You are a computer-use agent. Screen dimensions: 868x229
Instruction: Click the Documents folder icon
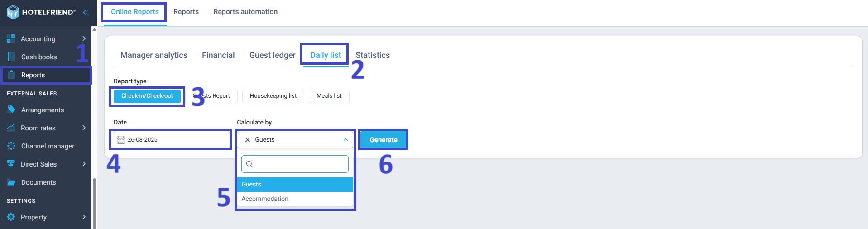[x=11, y=182]
